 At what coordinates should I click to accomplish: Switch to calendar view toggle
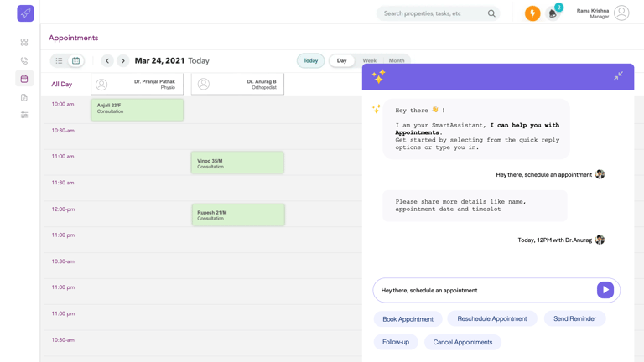click(75, 60)
